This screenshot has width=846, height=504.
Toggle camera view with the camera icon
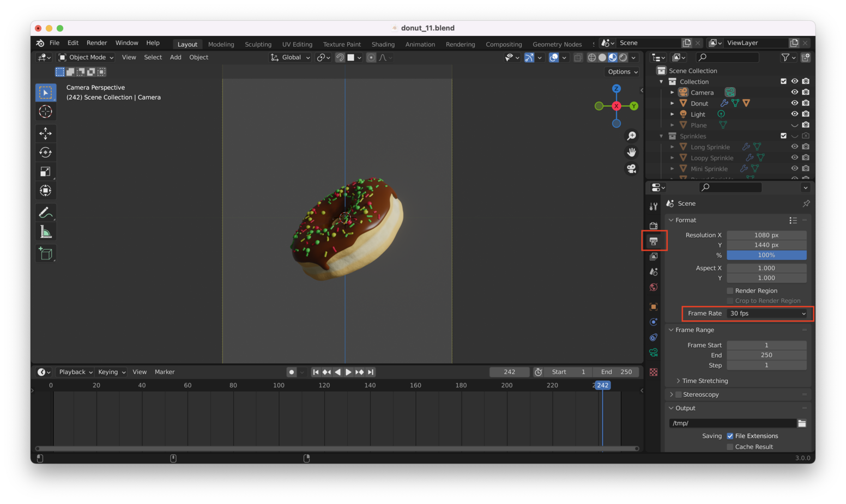pyautogui.click(x=631, y=169)
